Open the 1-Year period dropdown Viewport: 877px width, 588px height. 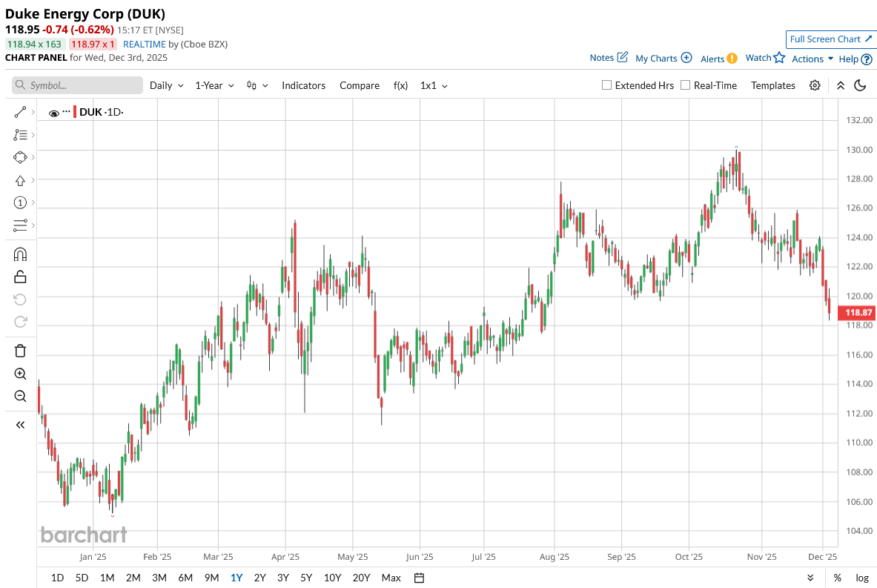tap(214, 85)
